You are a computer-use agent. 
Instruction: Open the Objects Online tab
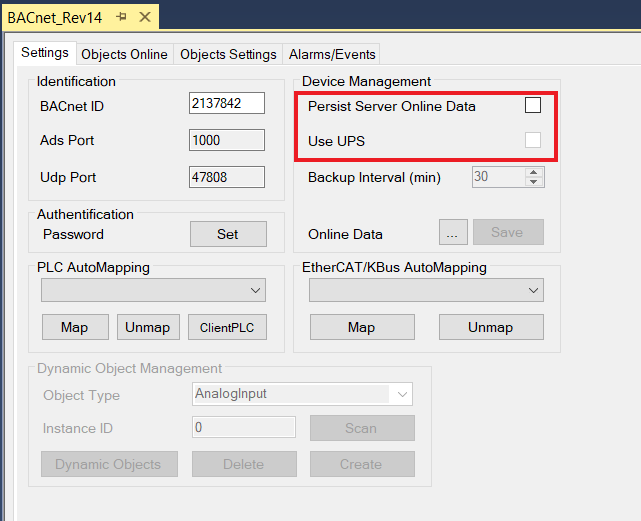(x=125, y=54)
